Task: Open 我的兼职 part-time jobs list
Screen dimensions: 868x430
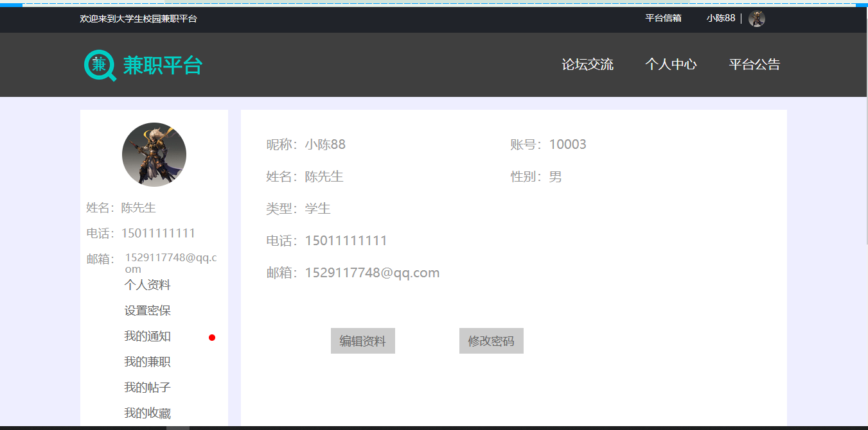Action: point(148,362)
